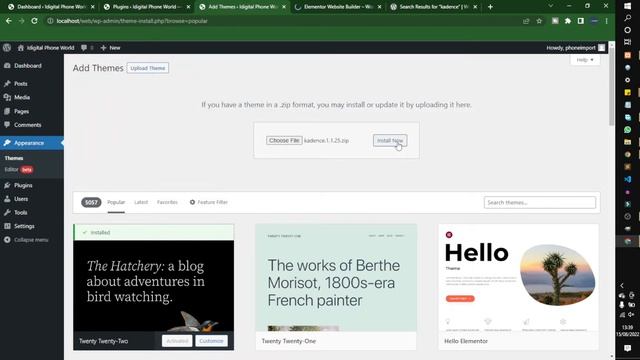Click the Search themes input field

coord(540,202)
